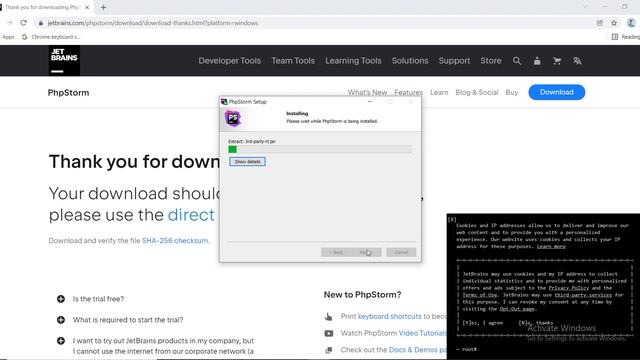Open keyboard shortcuts link
The image size is (640, 360).
[x=389, y=316]
